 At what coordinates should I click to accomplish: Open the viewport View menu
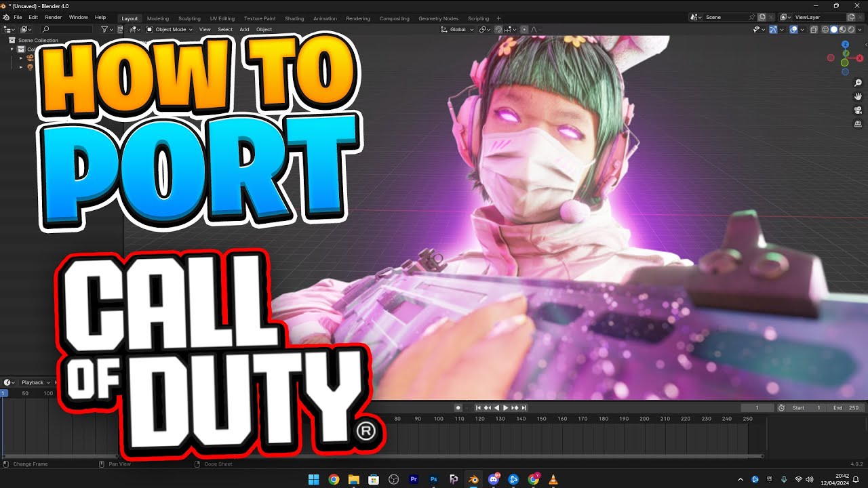pyautogui.click(x=205, y=29)
